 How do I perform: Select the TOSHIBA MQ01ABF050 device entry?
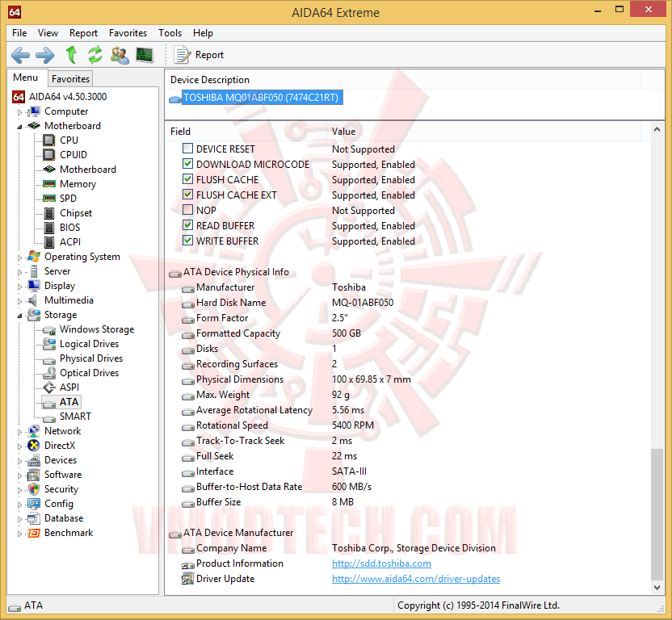coord(262,98)
